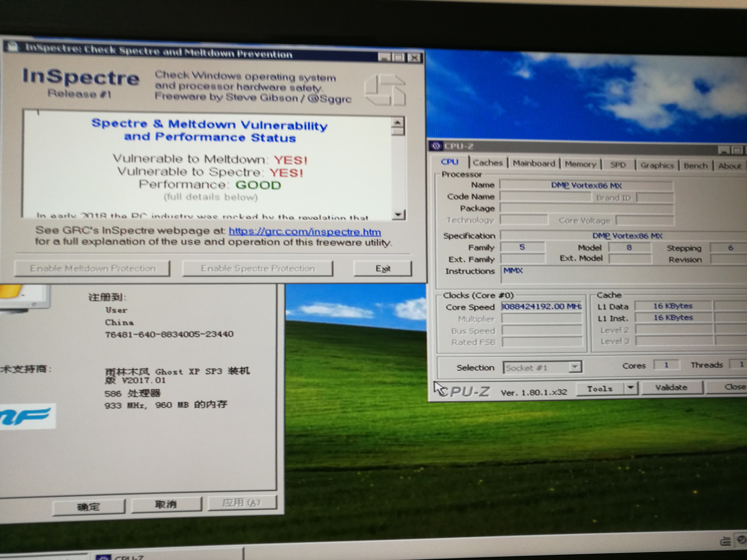The image size is (747, 560).
Task: Open the grc.com/inspectre.htm link
Action: click(x=305, y=232)
